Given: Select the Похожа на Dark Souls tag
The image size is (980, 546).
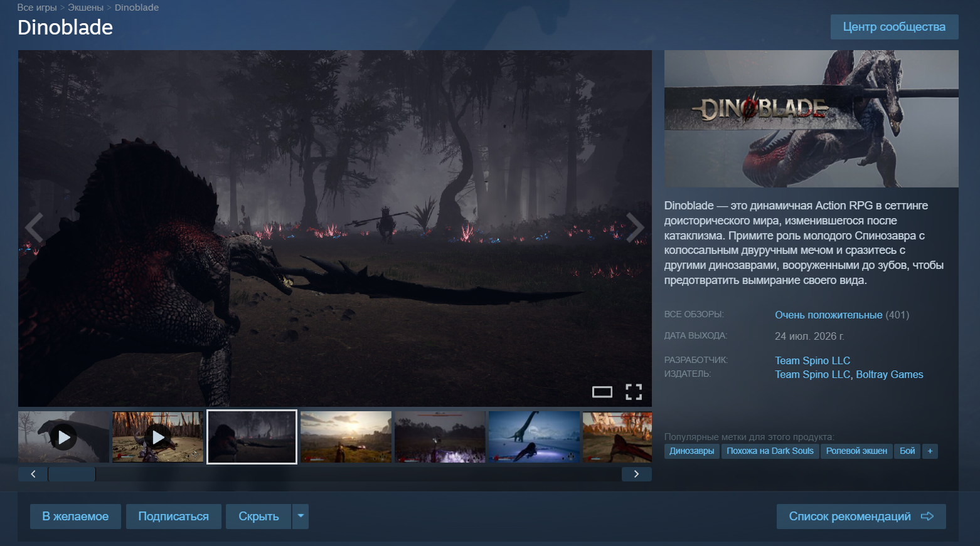Looking at the screenshot, I should [x=770, y=451].
